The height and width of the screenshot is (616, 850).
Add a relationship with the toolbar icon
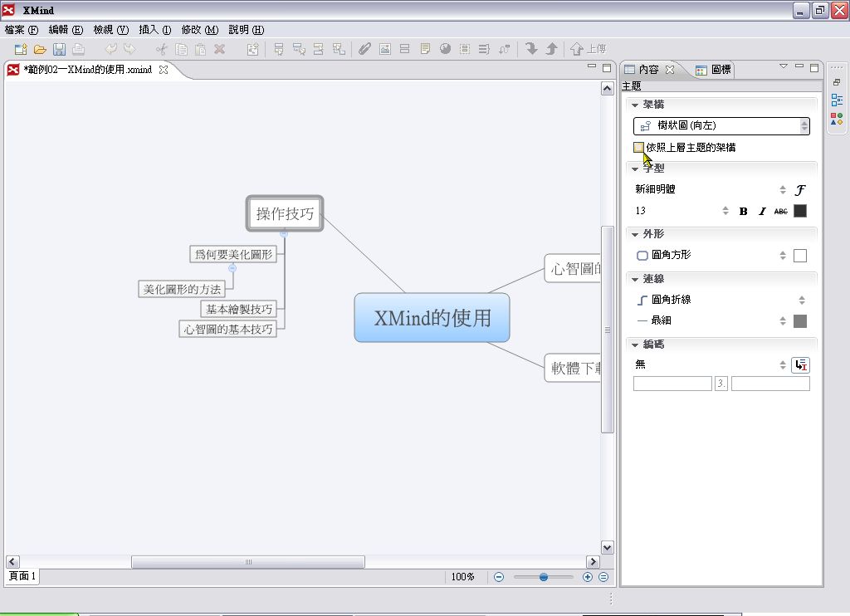click(504, 49)
